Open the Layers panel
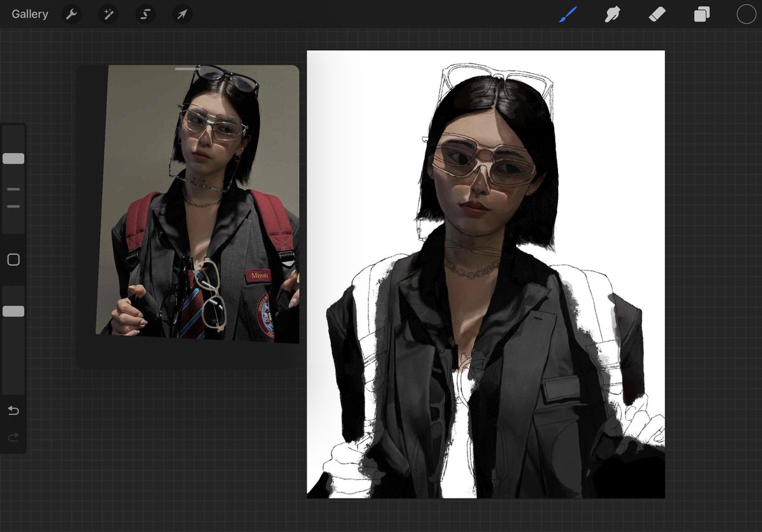The image size is (762, 532). (702, 14)
